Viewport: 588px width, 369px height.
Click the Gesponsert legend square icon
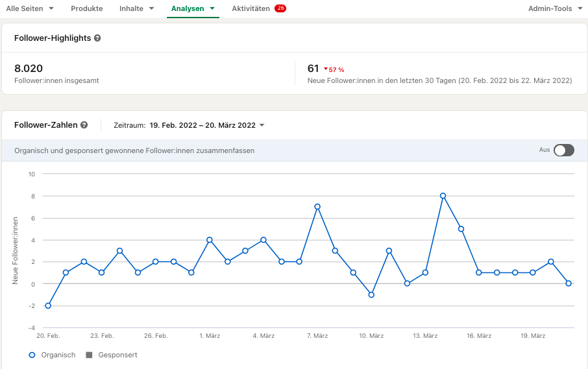click(89, 355)
